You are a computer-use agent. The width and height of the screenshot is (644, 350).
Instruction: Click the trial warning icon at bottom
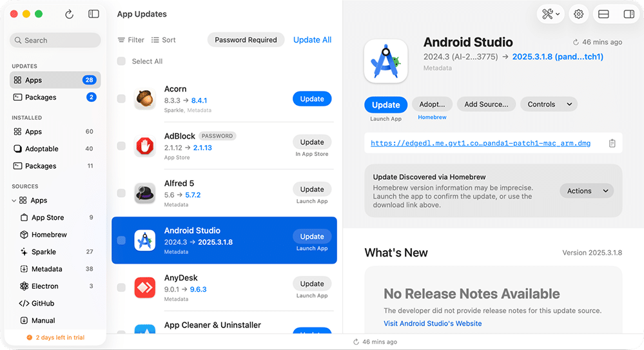(29, 338)
